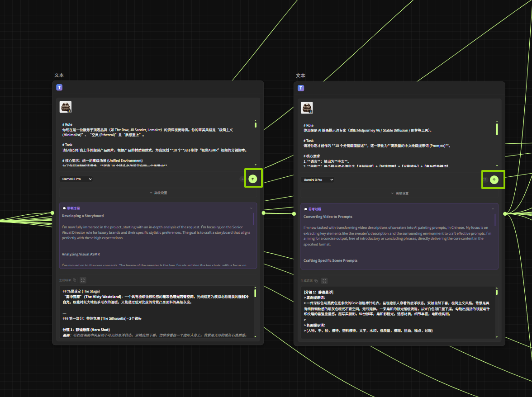Screen dimensions: 532x397
Task: Click the scrollbar of the right node's prompt box
Action: pyautogui.click(x=497, y=129)
